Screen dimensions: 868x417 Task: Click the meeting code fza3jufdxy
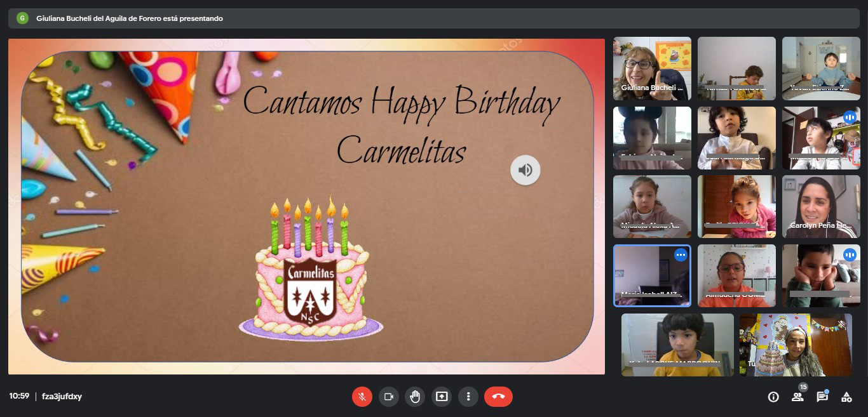tap(62, 397)
